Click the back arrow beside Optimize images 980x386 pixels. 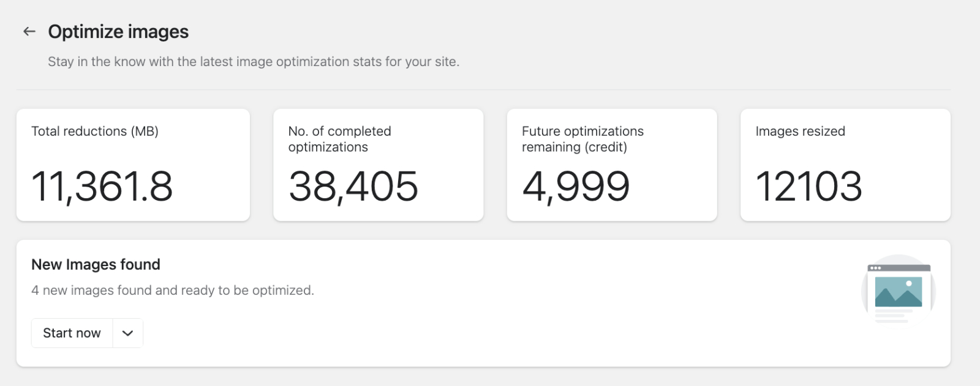pyautogui.click(x=29, y=32)
